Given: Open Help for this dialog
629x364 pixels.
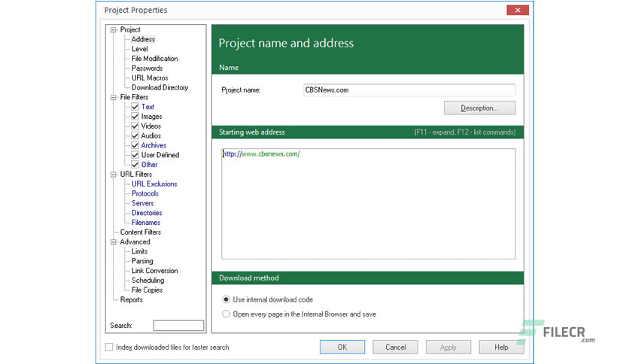Looking at the screenshot, I should point(501,347).
